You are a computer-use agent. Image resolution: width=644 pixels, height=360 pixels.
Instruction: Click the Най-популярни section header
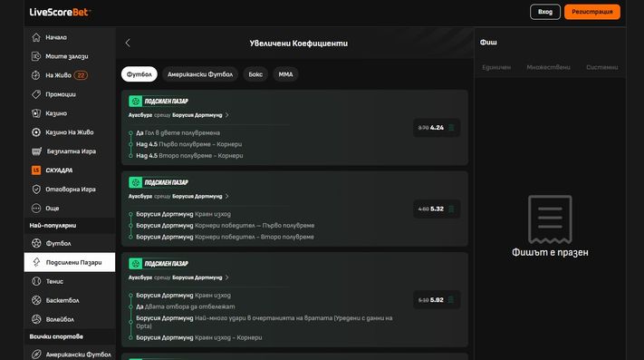point(53,226)
